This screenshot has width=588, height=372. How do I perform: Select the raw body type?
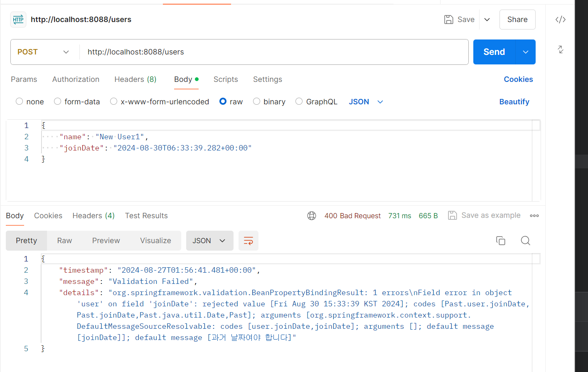point(223,101)
